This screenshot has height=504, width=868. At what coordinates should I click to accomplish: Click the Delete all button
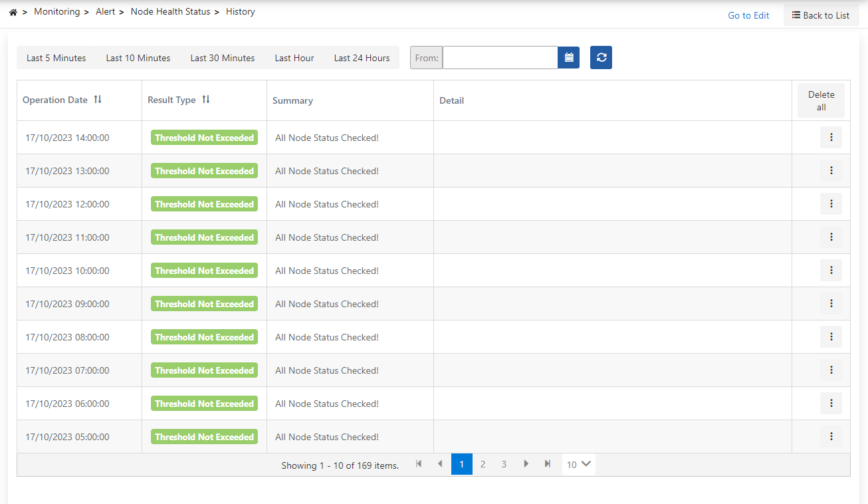[821, 101]
